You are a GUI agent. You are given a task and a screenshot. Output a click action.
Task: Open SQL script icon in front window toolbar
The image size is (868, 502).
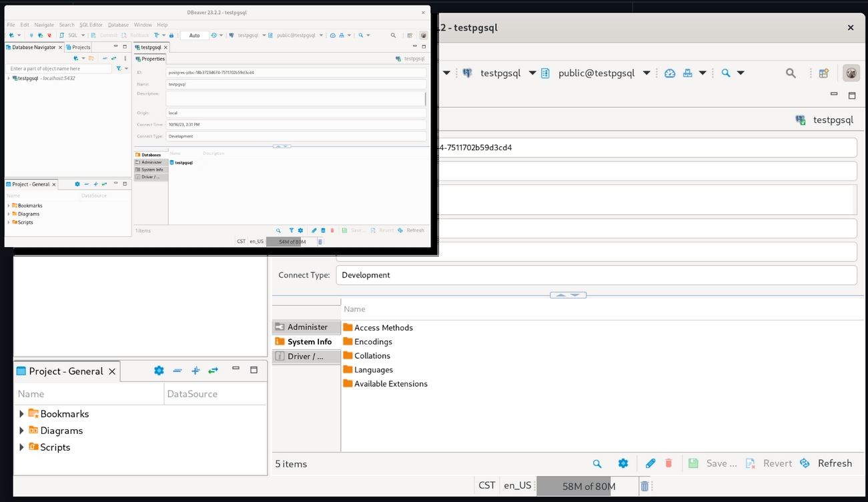pyautogui.click(x=61, y=35)
